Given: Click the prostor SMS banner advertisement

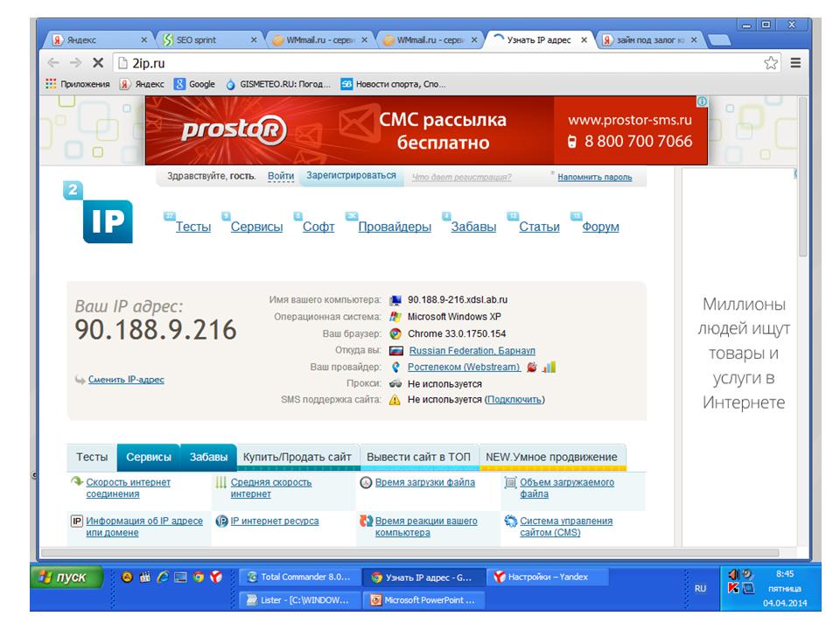Looking at the screenshot, I should (x=426, y=130).
